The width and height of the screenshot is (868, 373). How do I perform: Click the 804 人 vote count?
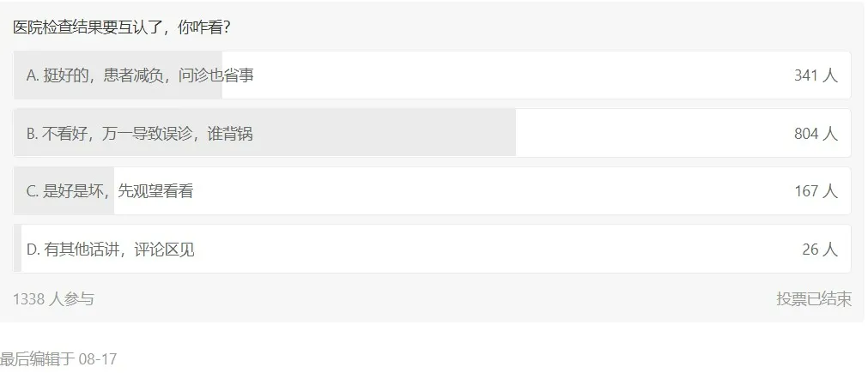tap(815, 134)
